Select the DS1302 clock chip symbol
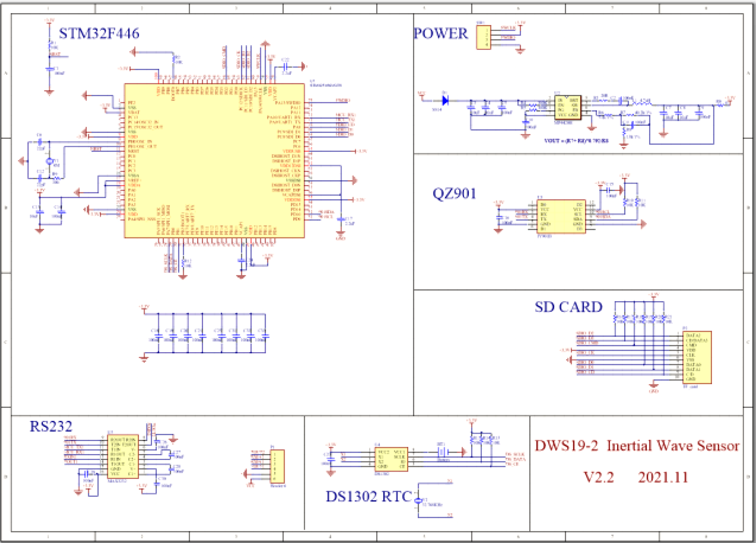The width and height of the screenshot is (756, 543). pos(391,459)
